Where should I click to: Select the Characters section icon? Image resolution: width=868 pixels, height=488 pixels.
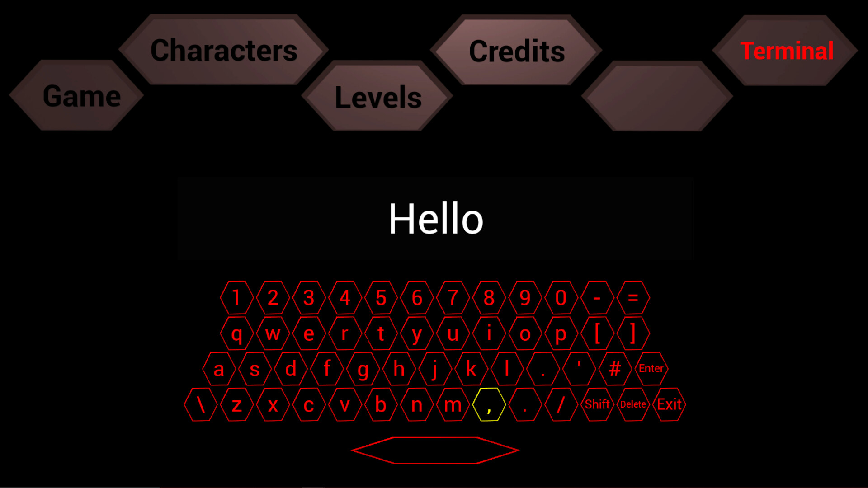224,51
